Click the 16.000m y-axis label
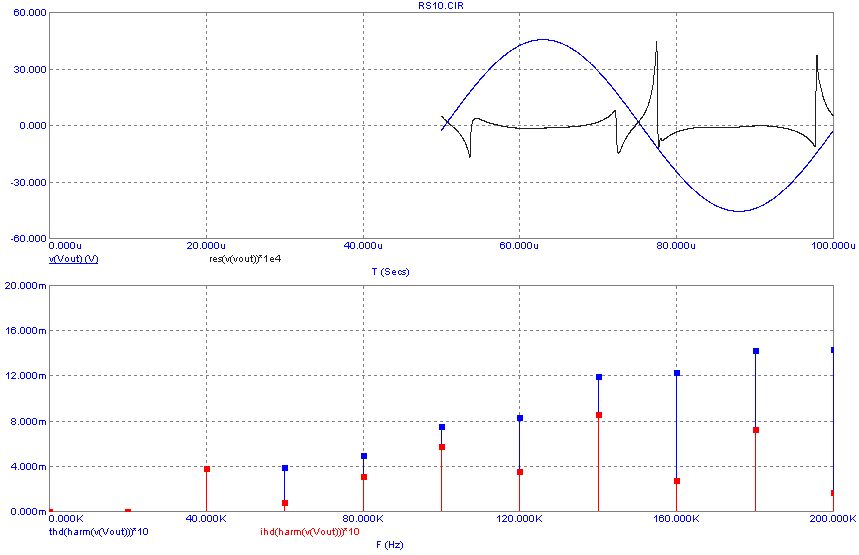This screenshot has height=555, width=859. (x=25, y=331)
